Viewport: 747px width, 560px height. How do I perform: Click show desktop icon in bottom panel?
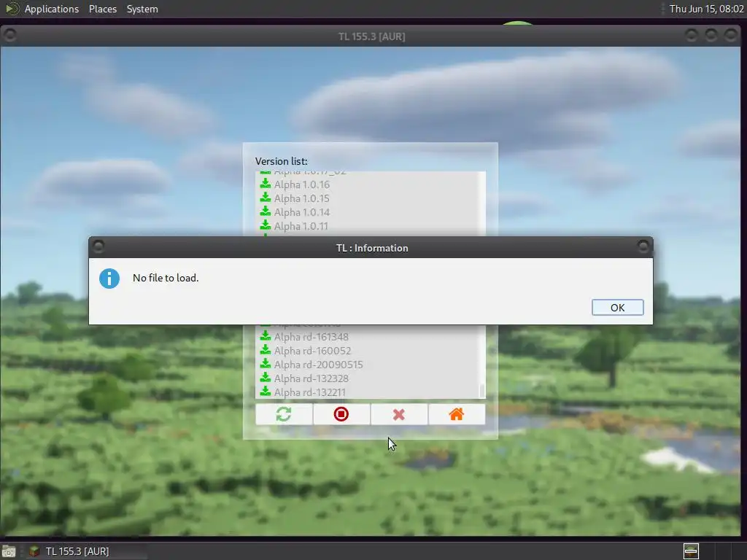point(9,551)
